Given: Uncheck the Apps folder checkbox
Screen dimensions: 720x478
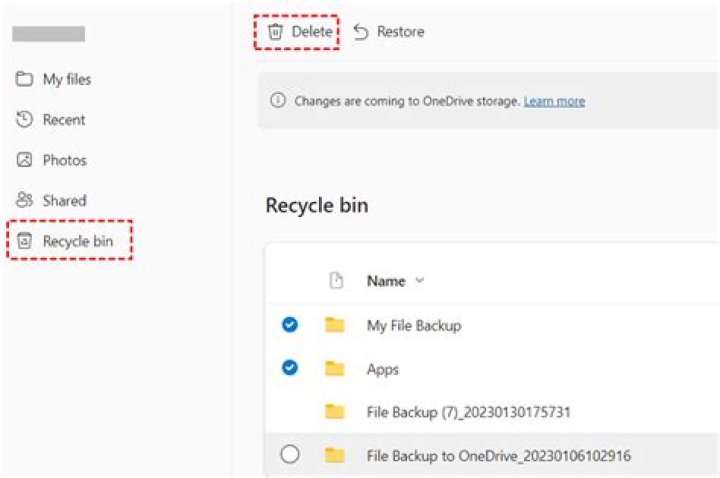Looking at the screenshot, I should pyautogui.click(x=290, y=368).
